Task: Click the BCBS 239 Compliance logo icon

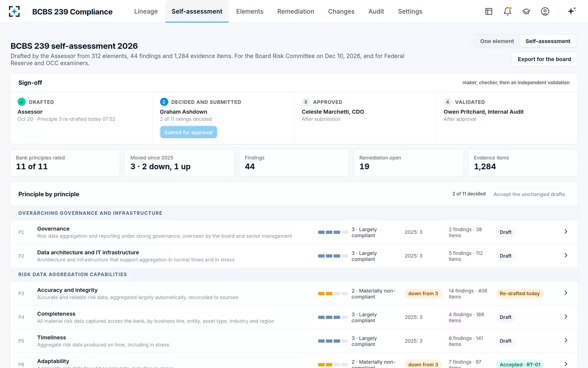Action: coord(14,11)
